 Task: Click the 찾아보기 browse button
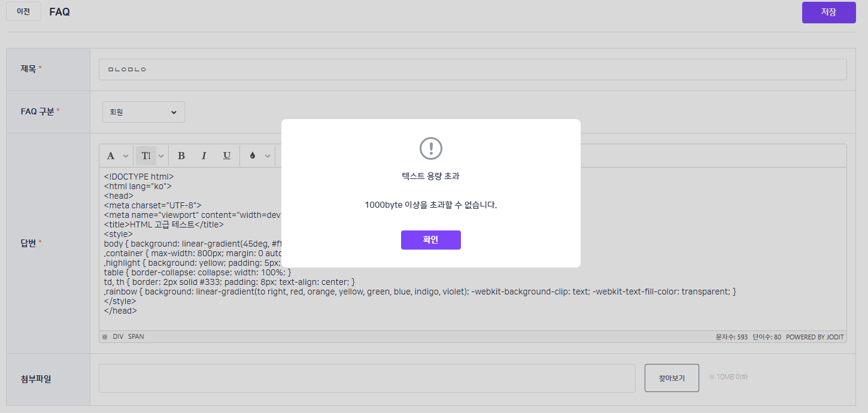click(x=672, y=378)
